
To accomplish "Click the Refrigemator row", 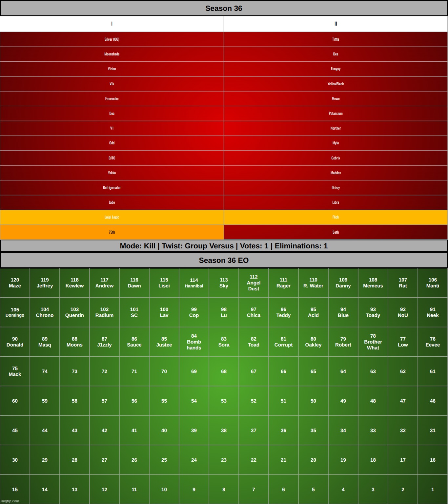I will (112, 188).
